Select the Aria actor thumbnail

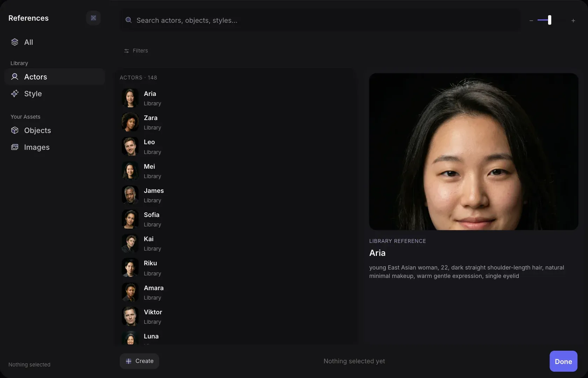tap(130, 98)
